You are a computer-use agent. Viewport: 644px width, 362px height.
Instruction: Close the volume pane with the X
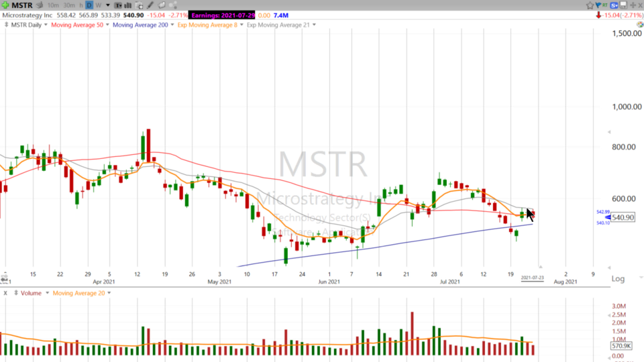(5, 293)
